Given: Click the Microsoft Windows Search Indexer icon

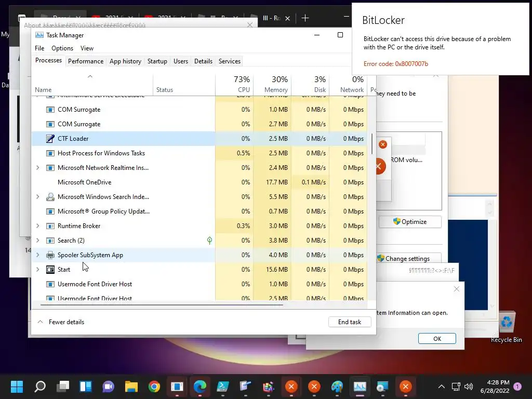Looking at the screenshot, I should 50,197.
